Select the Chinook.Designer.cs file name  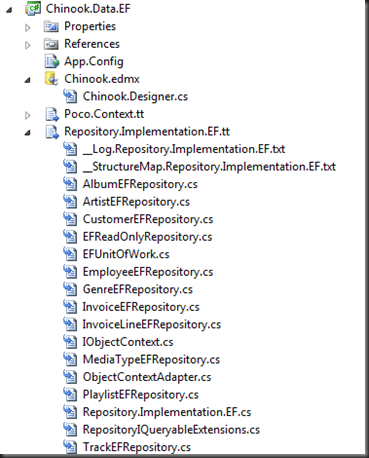coord(135,97)
